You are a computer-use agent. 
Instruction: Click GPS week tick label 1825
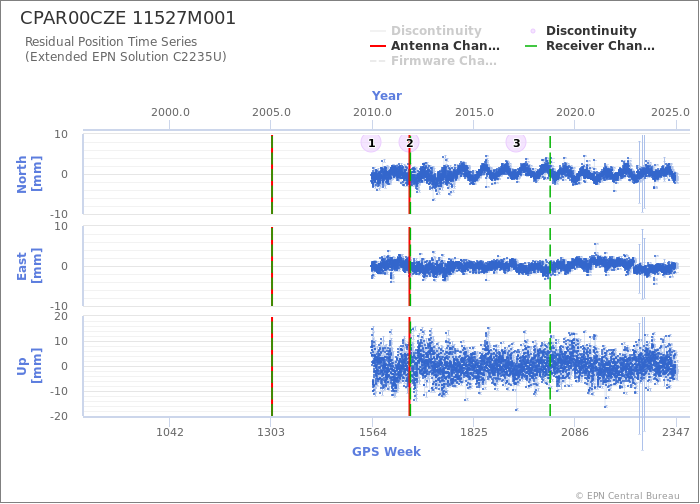click(x=474, y=432)
